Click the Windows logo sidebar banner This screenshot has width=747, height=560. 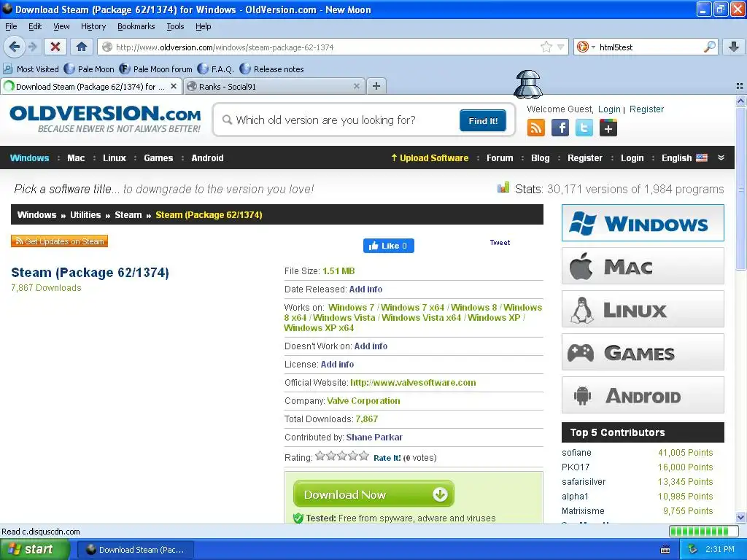pos(643,223)
